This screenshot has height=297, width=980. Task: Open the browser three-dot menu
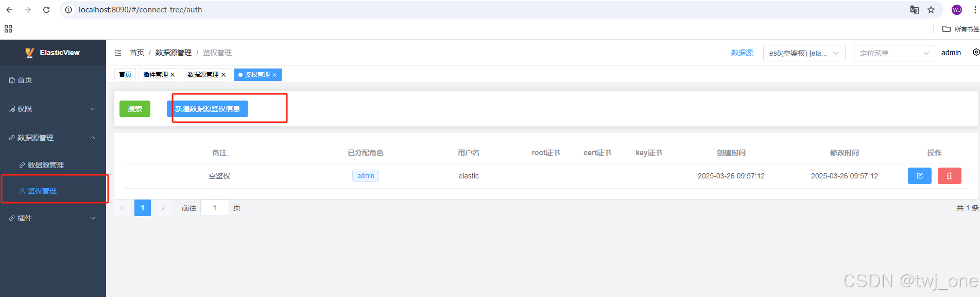(975, 10)
